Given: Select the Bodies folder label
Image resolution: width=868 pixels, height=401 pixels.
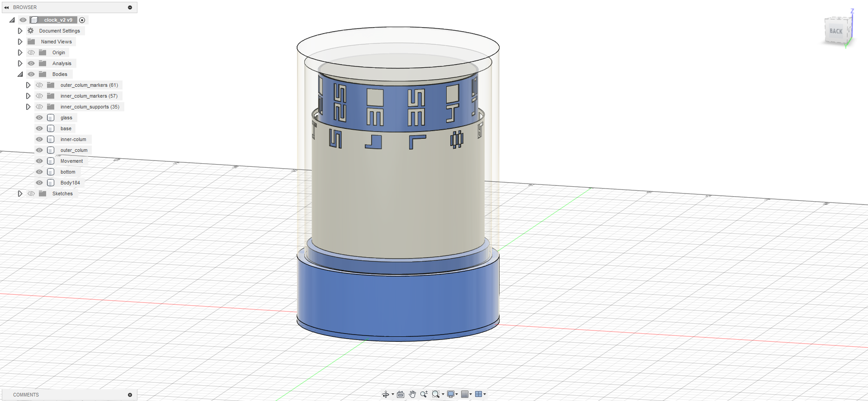Looking at the screenshot, I should tap(60, 74).
